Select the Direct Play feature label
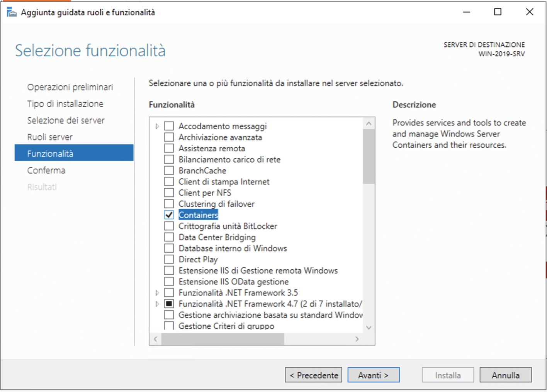Viewport: 547px width, 392px height. (198, 259)
